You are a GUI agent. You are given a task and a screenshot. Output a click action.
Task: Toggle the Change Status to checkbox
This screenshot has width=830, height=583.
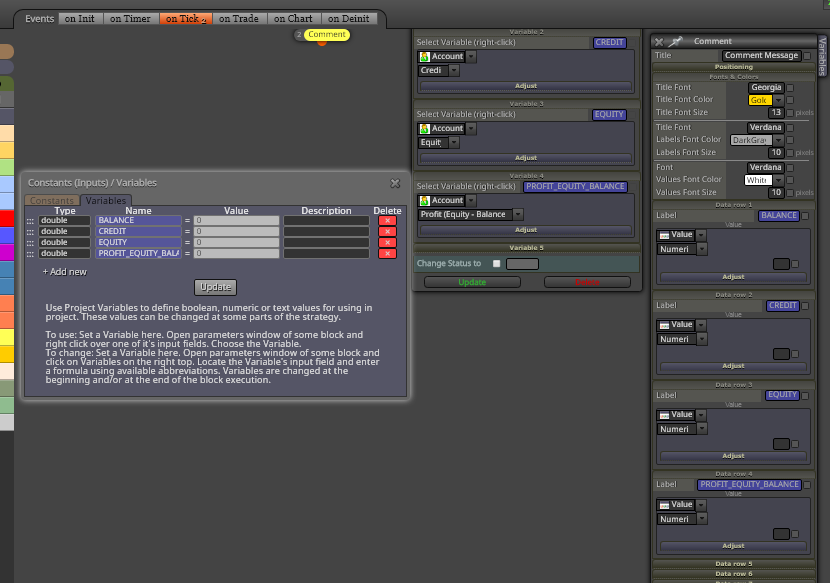(x=497, y=264)
